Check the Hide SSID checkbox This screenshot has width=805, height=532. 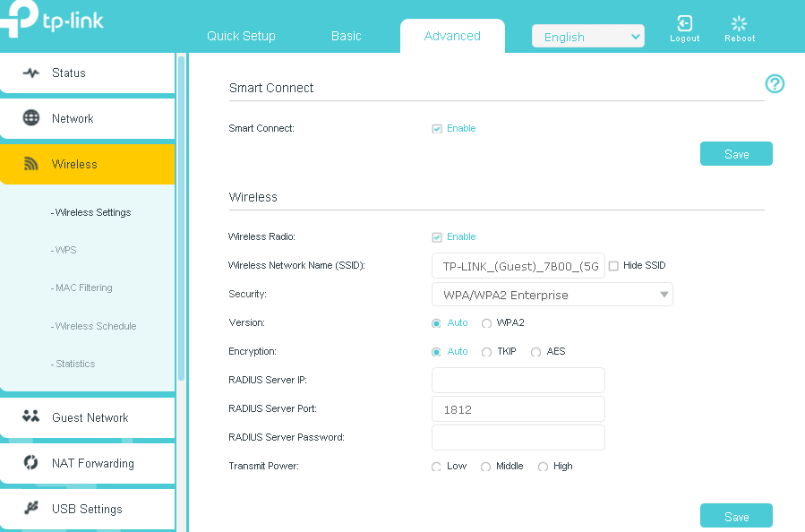(613, 266)
